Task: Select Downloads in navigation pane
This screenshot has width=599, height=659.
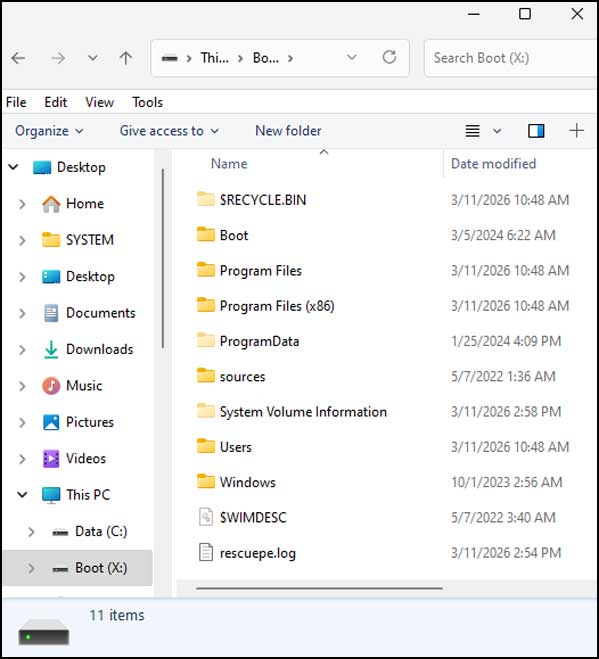Action: tap(100, 349)
